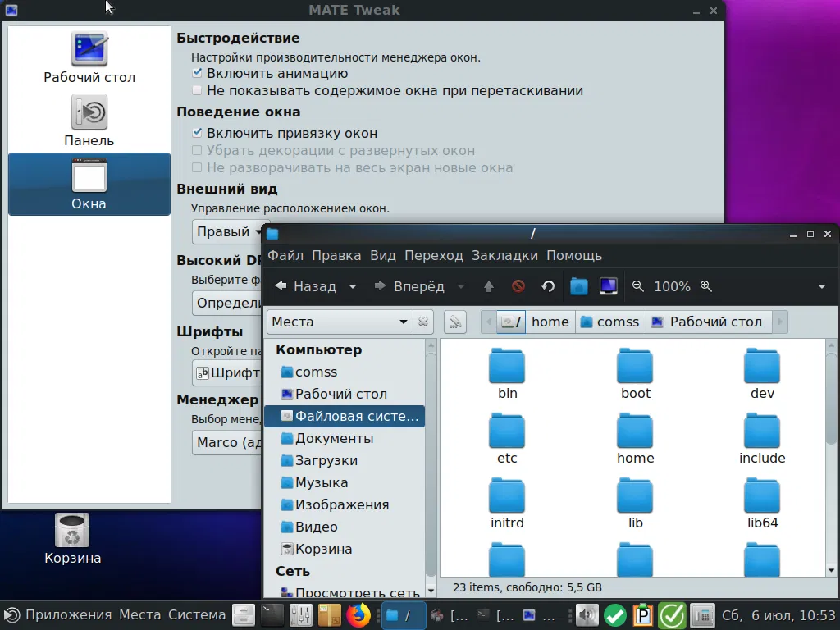Open the Определить HiDPI dropdown
This screenshot has height=630, width=840.
coord(228,303)
